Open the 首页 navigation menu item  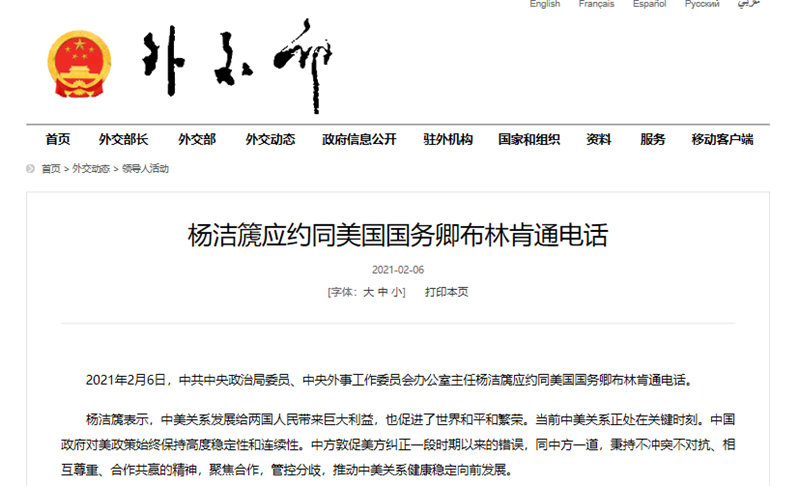click(x=58, y=140)
